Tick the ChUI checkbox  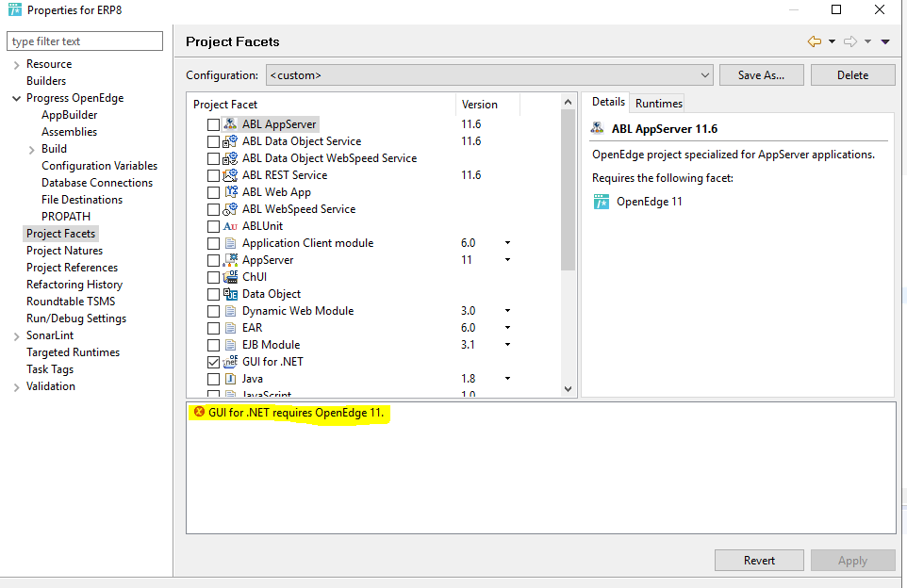(x=213, y=278)
